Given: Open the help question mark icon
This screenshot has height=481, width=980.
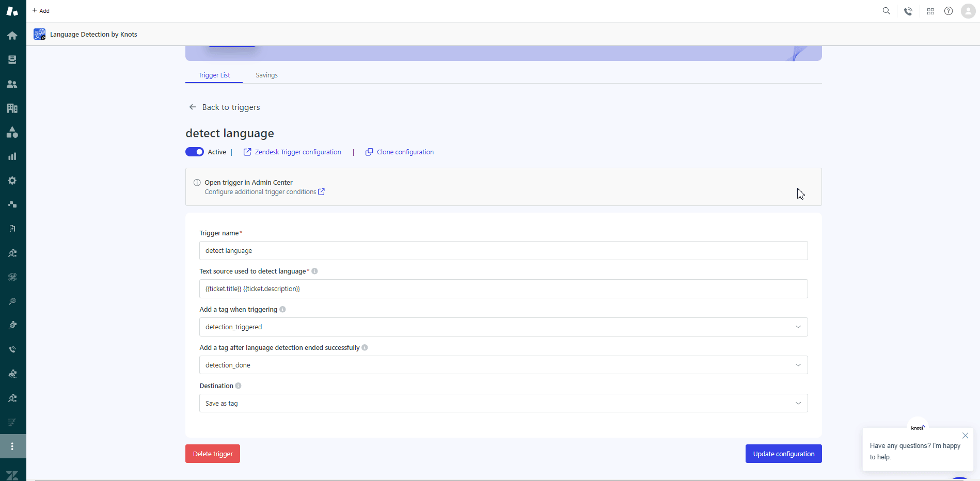Looking at the screenshot, I should point(949,11).
